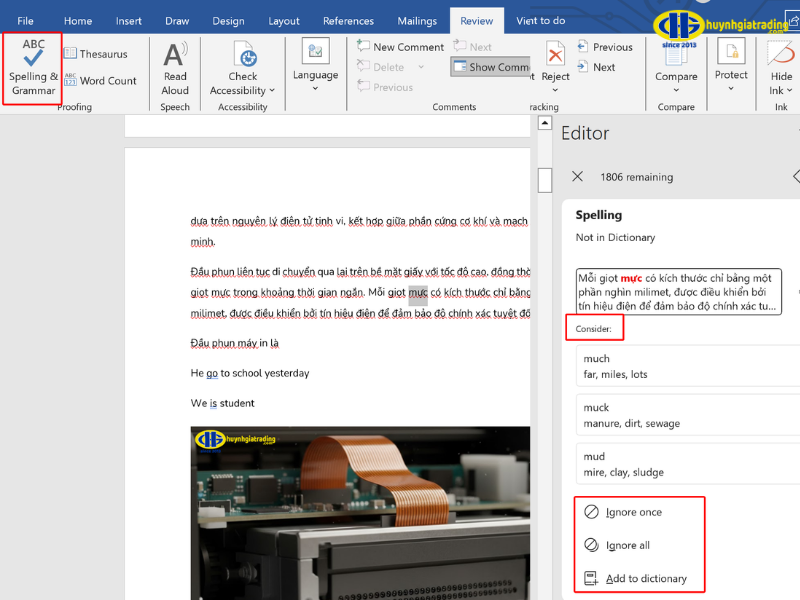Image resolution: width=800 pixels, height=600 pixels.
Task: Run the Spelling & Grammar checker
Action: 31,68
